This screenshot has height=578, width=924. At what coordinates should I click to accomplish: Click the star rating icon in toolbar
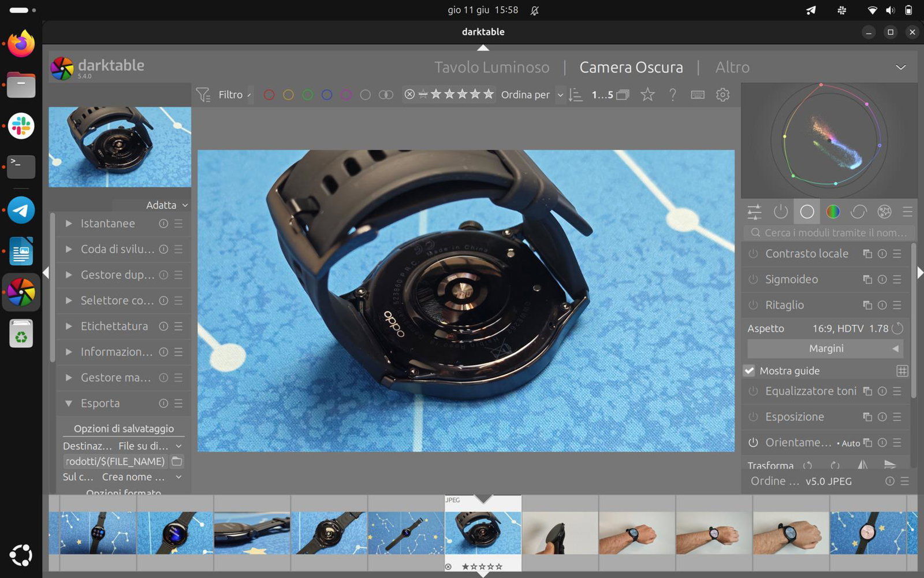click(x=647, y=95)
